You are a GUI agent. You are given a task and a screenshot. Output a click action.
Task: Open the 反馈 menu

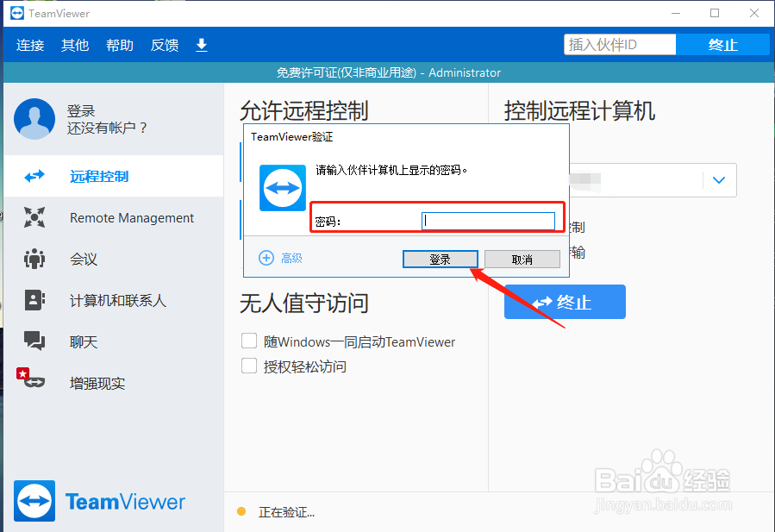coord(165,45)
